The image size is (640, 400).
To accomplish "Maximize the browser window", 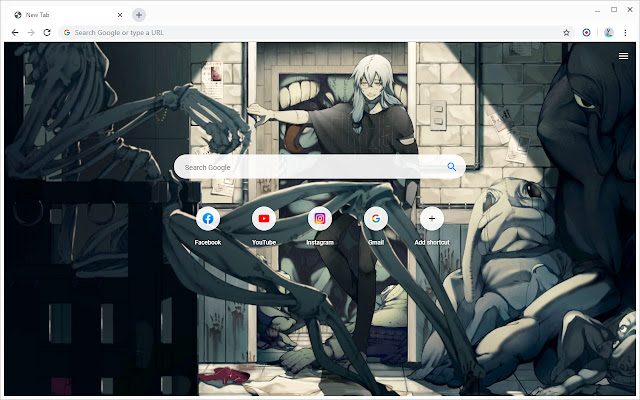I will point(614,10).
